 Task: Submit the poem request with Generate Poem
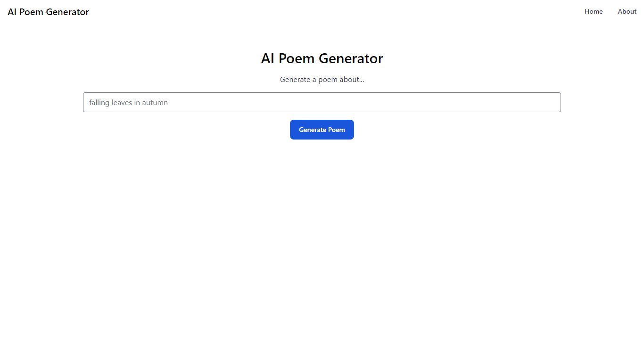pyautogui.click(x=322, y=130)
